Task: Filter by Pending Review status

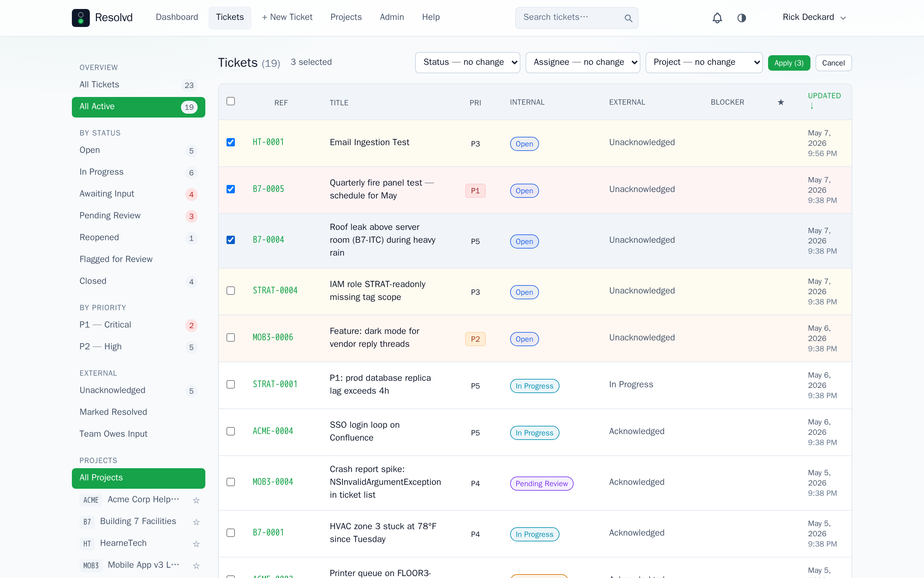Action: click(138, 216)
